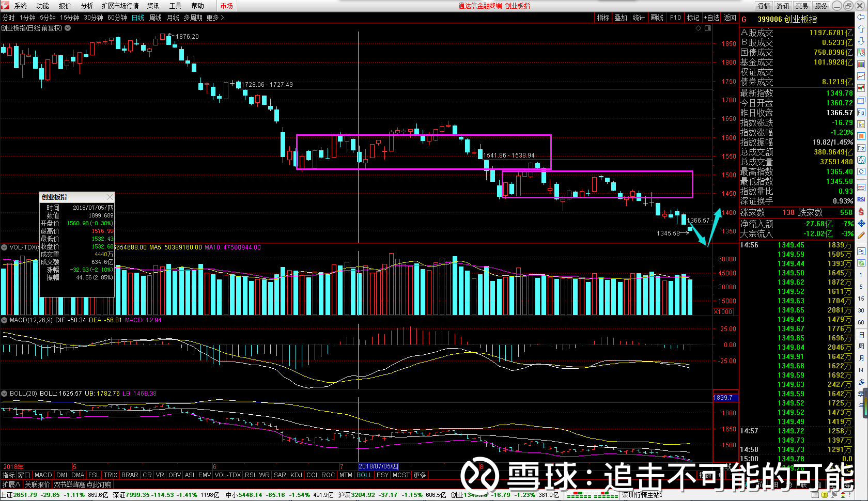The width and height of the screenshot is (868, 501).
Task: Click the circle O sidebar icon
Action: 861,172
